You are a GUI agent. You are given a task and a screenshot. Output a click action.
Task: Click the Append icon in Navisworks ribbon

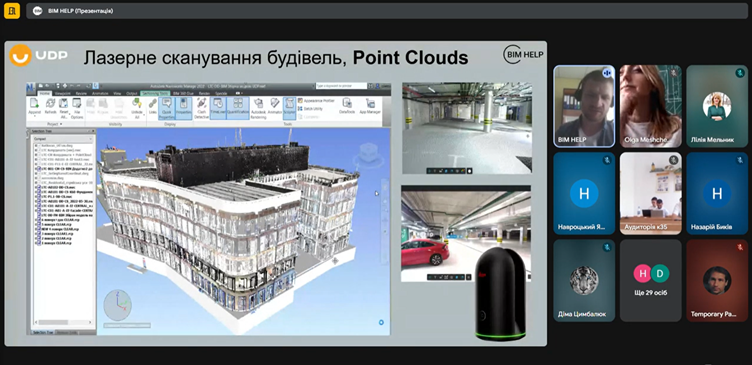(x=34, y=104)
